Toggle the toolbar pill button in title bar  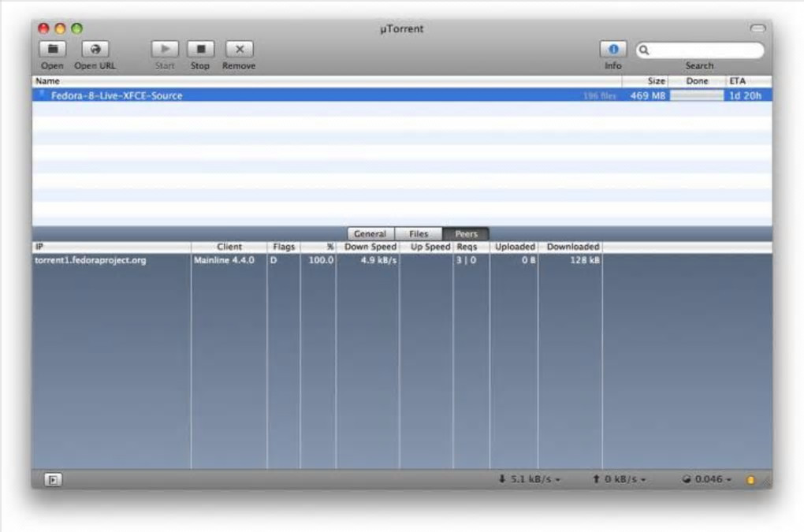[757, 28]
